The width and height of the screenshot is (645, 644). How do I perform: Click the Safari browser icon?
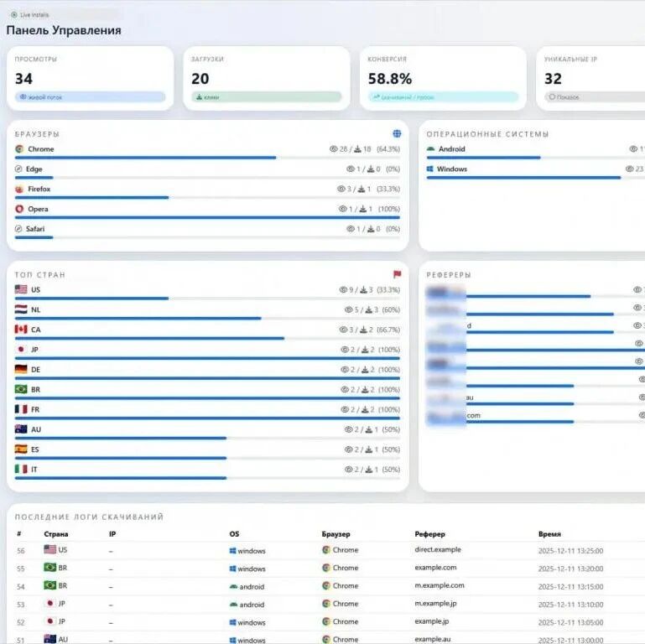(x=18, y=229)
